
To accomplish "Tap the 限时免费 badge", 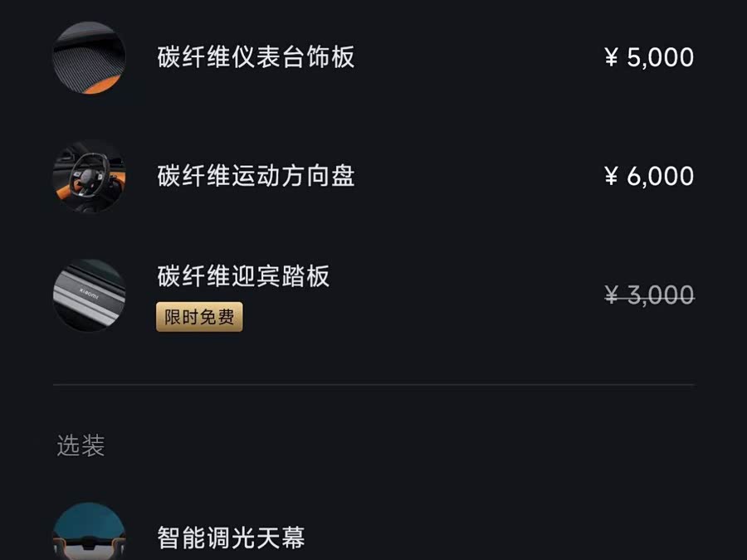I will (199, 317).
